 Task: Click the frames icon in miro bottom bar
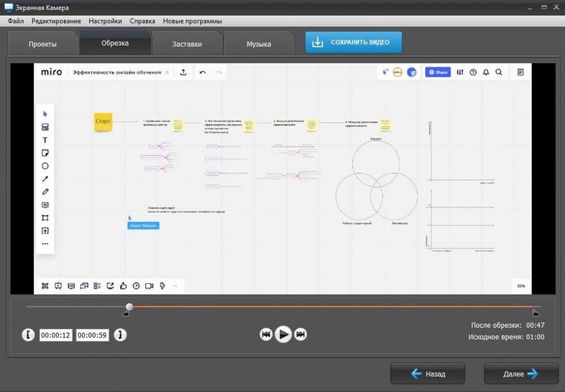(x=45, y=286)
